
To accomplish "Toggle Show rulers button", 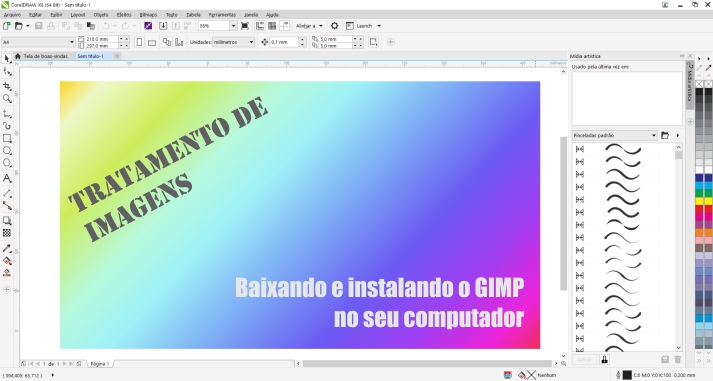I will (260, 26).
